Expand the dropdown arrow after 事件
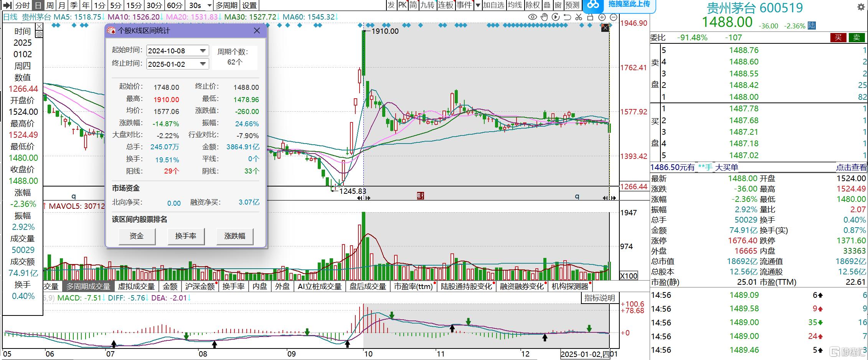868x360 pixels. (x=478, y=5)
